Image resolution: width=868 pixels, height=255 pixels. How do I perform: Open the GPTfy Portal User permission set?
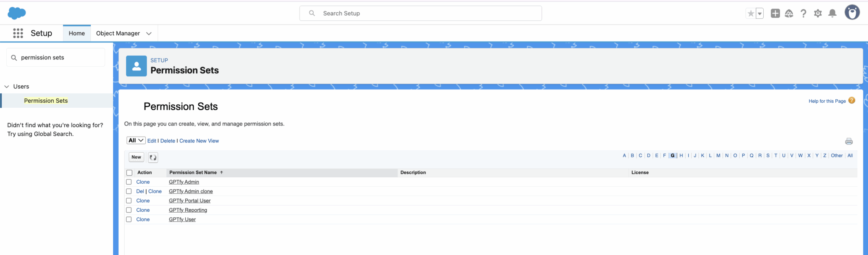[x=189, y=201]
